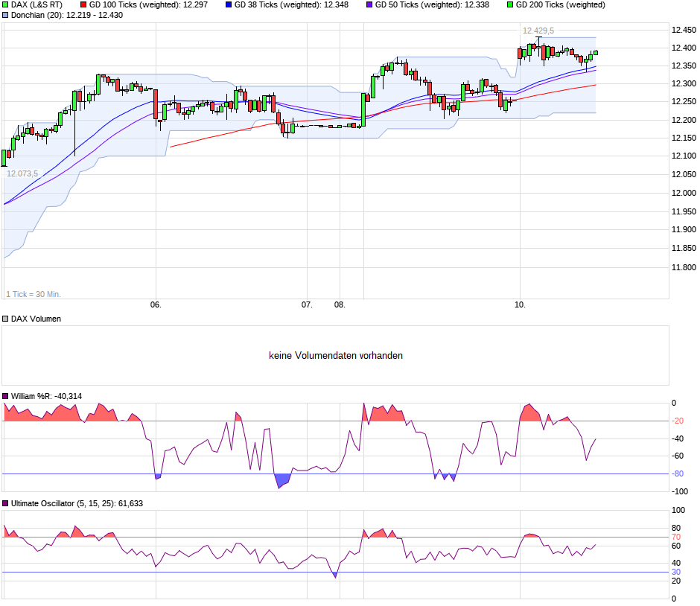700x606 pixels.
Task: Click the green GD 200 Ticks legend swatch
Action: click(510, 5)
